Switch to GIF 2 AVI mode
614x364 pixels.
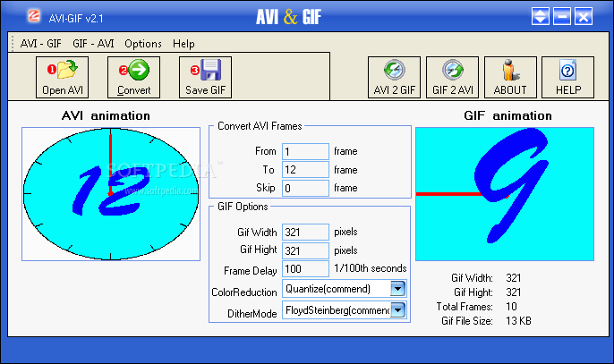tap(452, 77)
